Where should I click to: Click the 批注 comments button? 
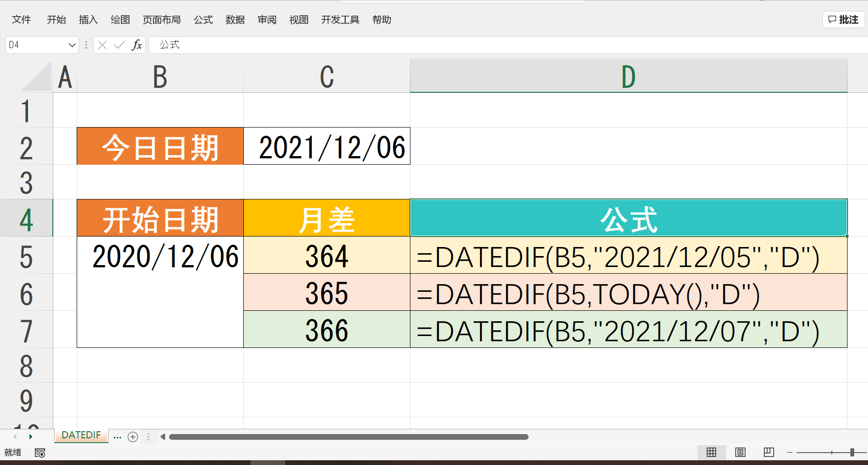click(843, 20)
